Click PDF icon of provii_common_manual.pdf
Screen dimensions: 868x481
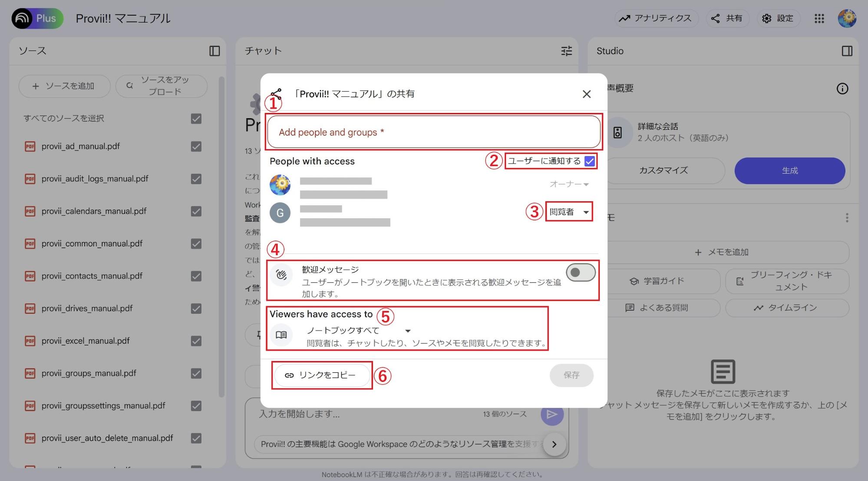[x=30, y=244]
